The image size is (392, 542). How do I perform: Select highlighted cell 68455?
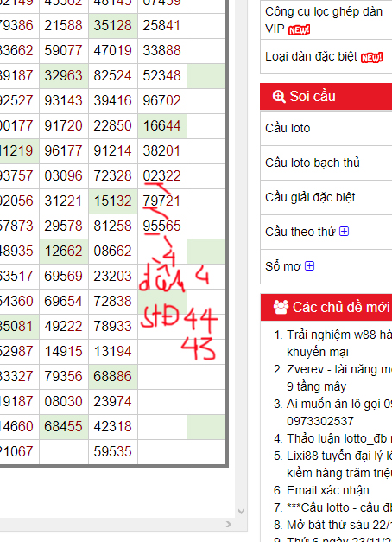click(x=64, y=426)
